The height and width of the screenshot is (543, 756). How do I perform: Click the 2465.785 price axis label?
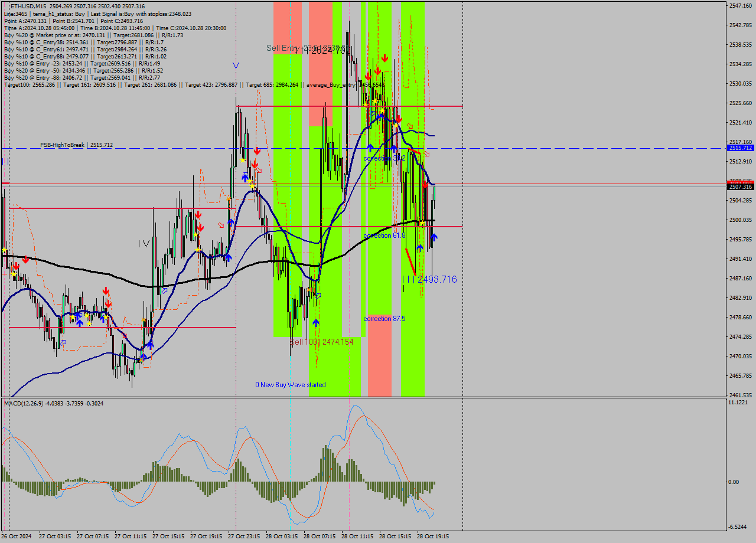(x=741, y=375)
